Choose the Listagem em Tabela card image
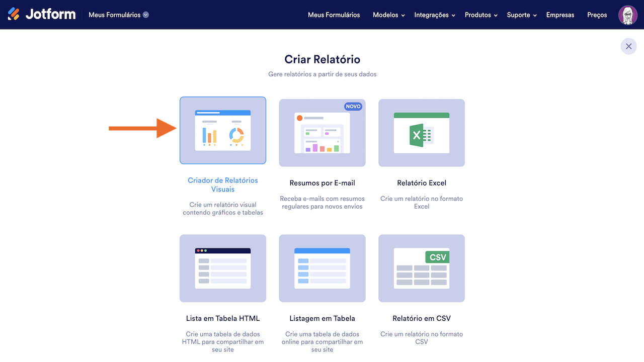The width and height of the screenshot is (644, 362). click(322, 268)
